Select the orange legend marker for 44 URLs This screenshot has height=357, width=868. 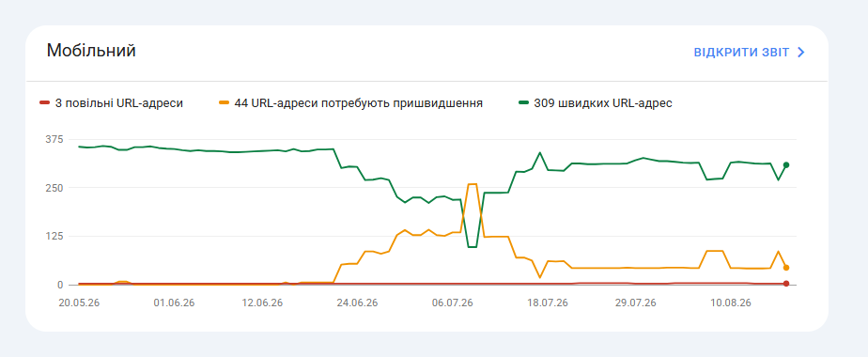point(225,103)
